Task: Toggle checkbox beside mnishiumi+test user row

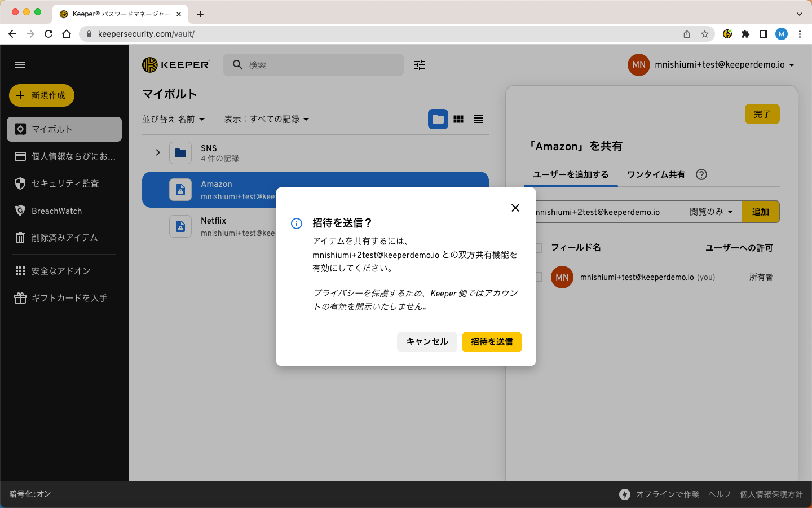Action: click(x=539, y=277)
